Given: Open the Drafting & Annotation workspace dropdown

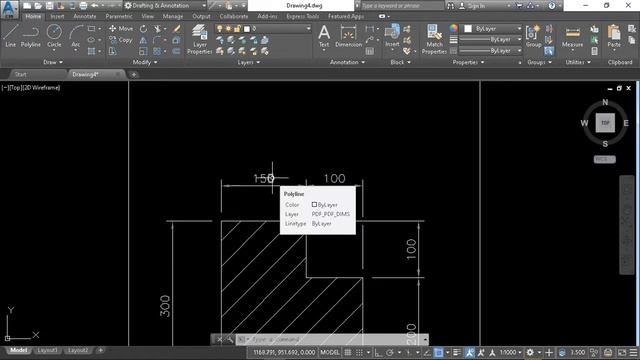Looking at the screenshot, I should coord(165,6).
